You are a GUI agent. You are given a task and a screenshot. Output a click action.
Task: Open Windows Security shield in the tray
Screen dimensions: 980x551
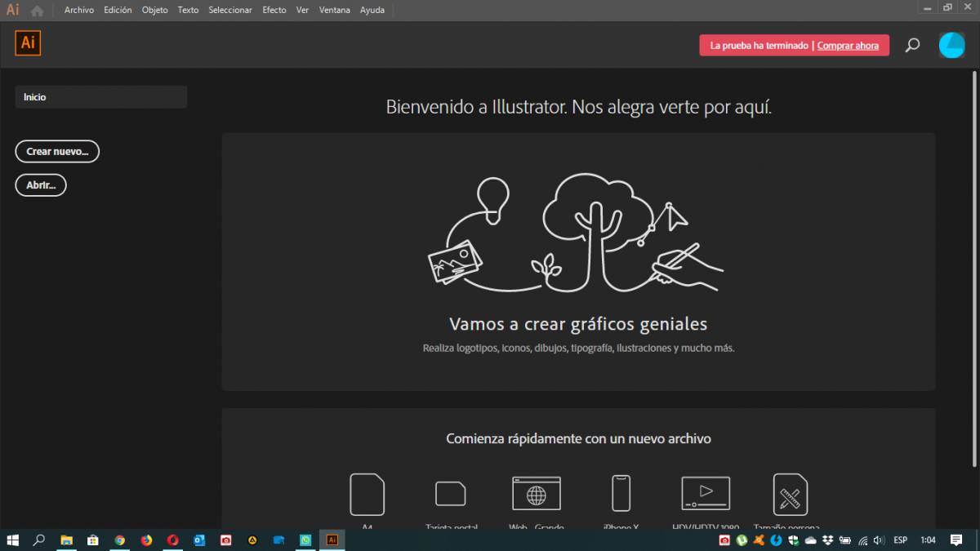[x=794, y=540]
